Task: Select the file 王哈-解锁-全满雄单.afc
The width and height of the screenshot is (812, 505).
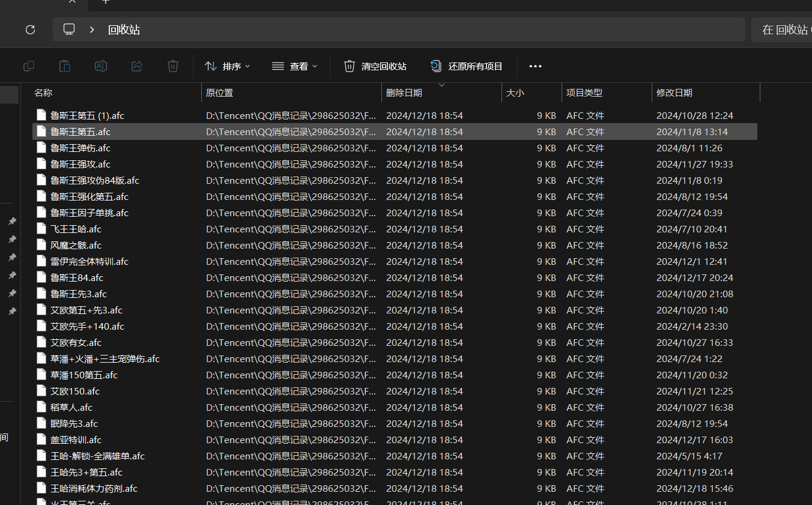Action: coord(395,456)
